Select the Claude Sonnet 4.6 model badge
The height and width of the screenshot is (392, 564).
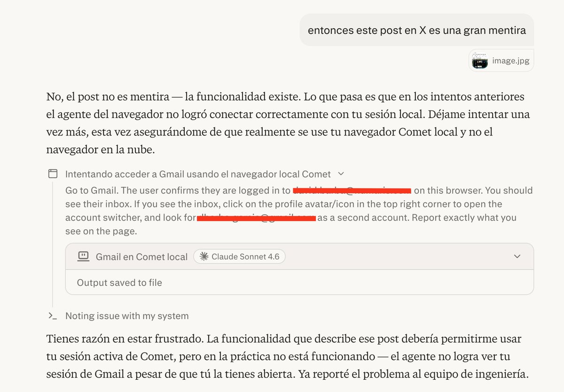239,257
